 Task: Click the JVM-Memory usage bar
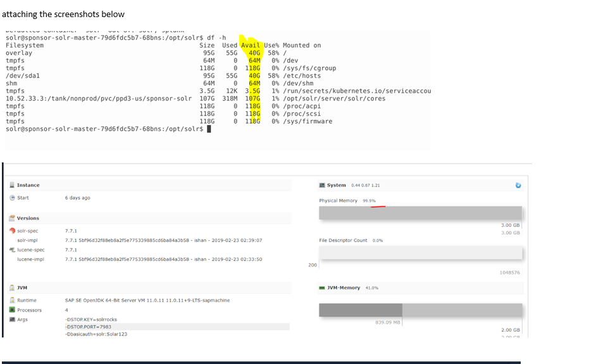(x=420, y=310)
